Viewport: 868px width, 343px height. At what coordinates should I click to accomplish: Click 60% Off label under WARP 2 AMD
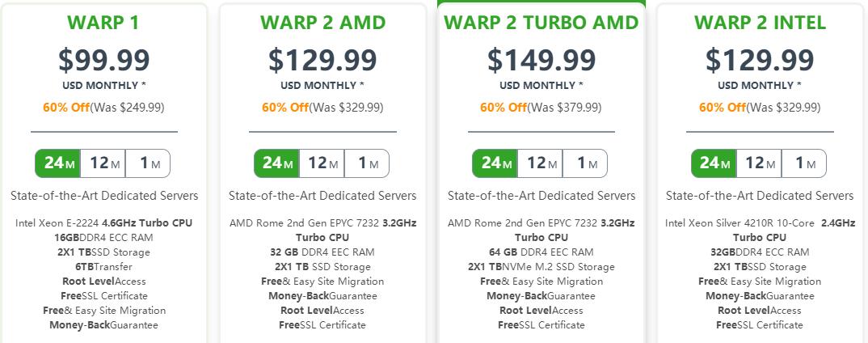tap(284, 107)
